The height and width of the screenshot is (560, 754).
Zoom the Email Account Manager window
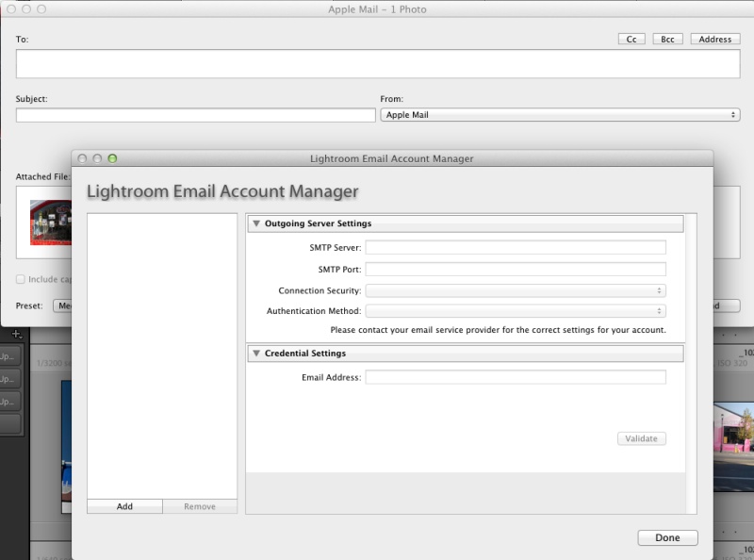[112, 158]
